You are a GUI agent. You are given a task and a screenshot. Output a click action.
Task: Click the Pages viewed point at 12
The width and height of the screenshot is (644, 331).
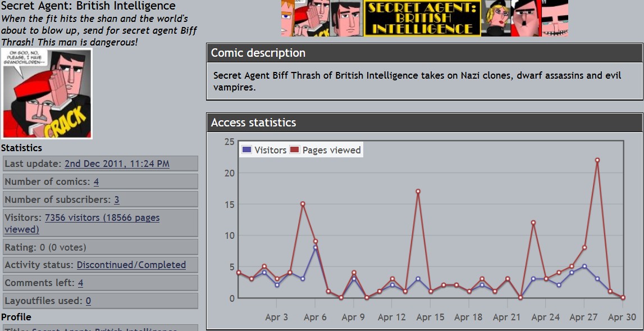click(533, 223)
